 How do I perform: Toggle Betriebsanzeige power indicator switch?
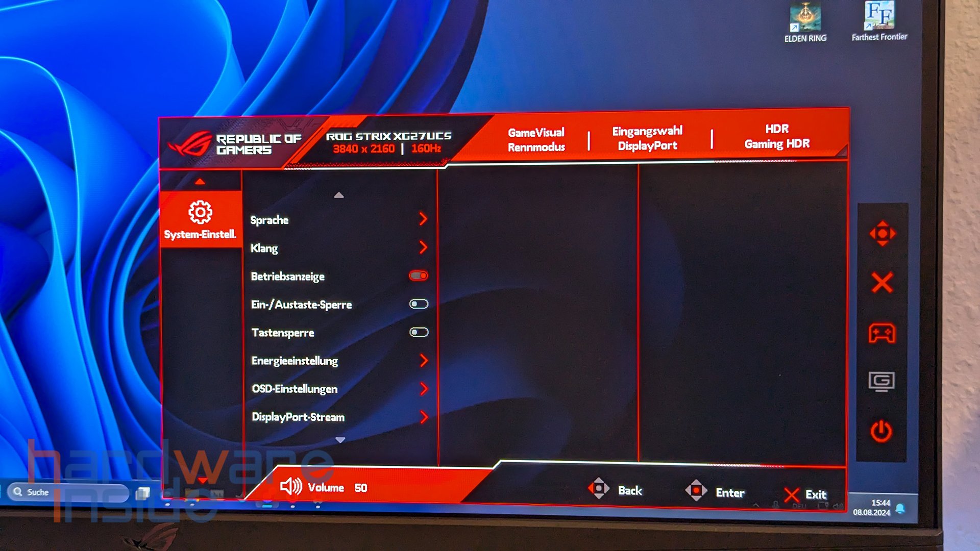click(419, 275)
